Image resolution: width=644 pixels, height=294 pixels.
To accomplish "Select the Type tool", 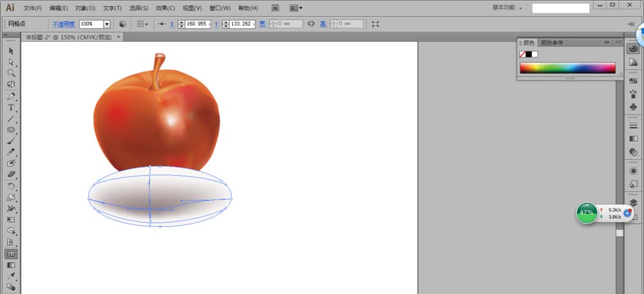I will [x=11, y=107].
